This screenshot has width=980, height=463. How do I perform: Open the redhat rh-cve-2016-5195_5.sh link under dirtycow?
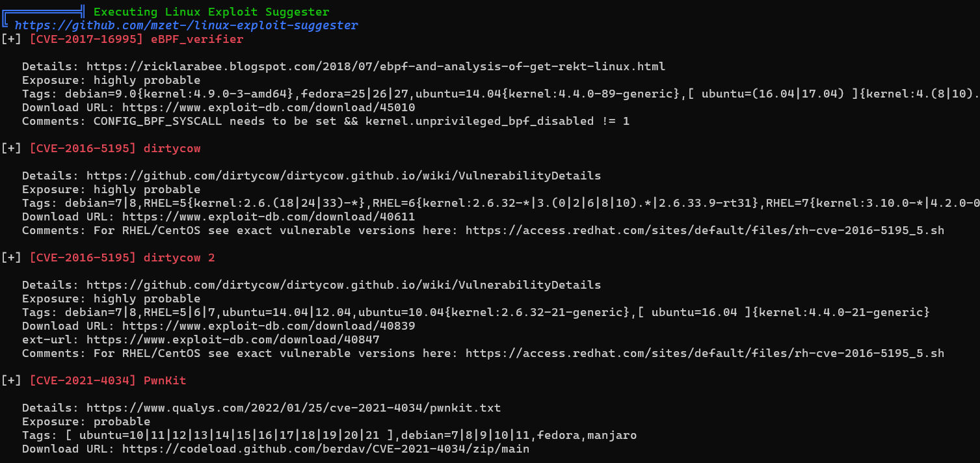[x=705, y=230]
